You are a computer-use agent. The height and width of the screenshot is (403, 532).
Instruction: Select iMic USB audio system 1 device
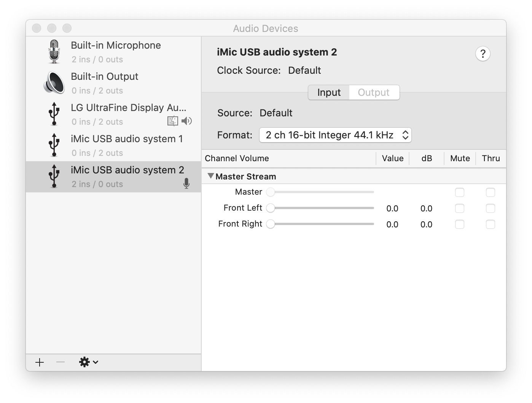coord(113,146)
